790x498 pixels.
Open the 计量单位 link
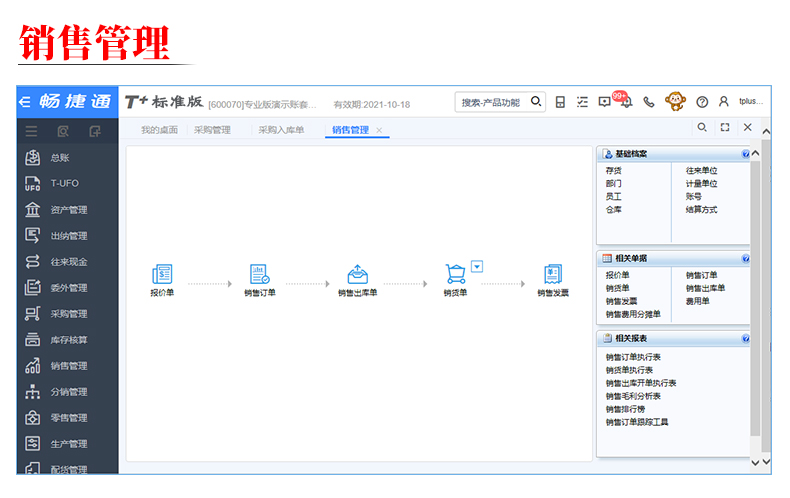pyautogui.click(x=701, y=183)
